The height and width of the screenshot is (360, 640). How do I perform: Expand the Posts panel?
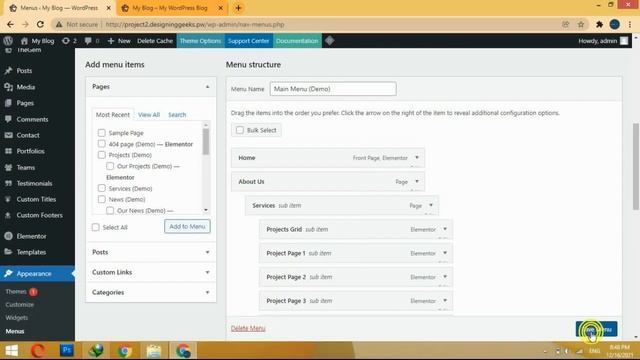[x=207, y=252]
